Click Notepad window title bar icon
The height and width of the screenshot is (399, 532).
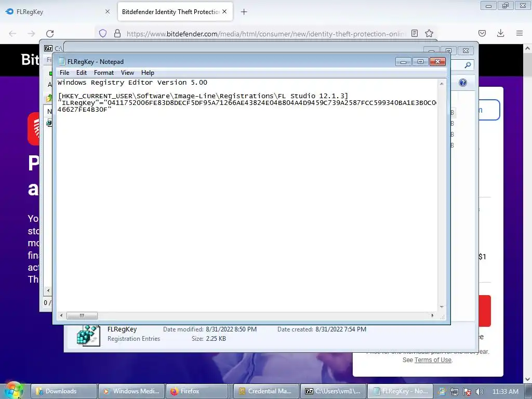pos(61,61)
